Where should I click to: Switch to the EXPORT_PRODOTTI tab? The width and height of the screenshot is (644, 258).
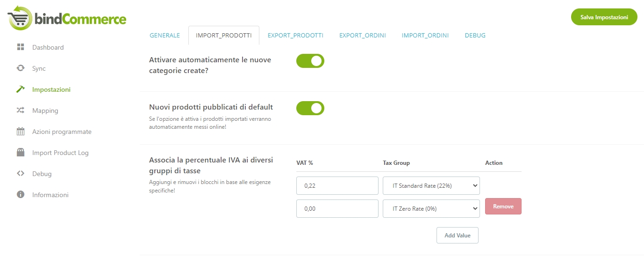(x=295, y=36)
